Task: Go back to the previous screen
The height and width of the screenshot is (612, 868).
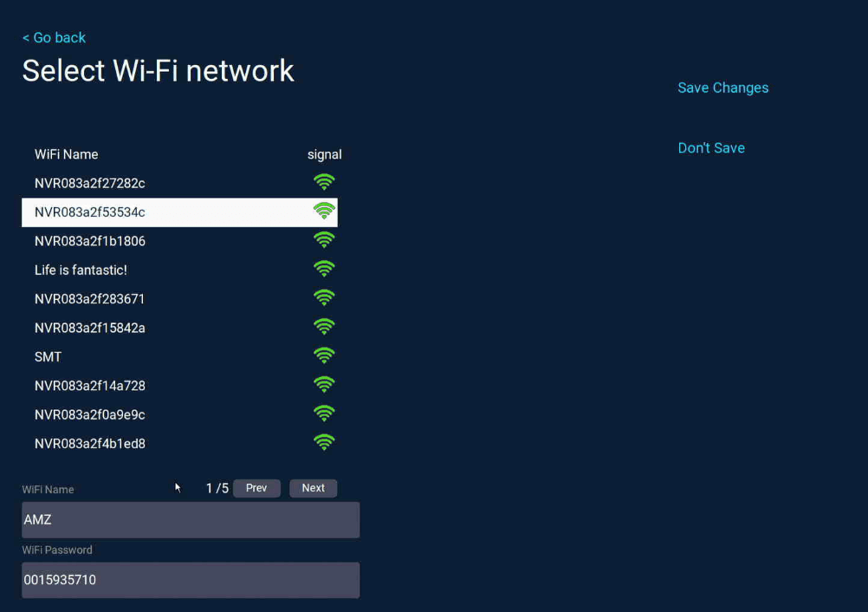Action: pos(54,38)
